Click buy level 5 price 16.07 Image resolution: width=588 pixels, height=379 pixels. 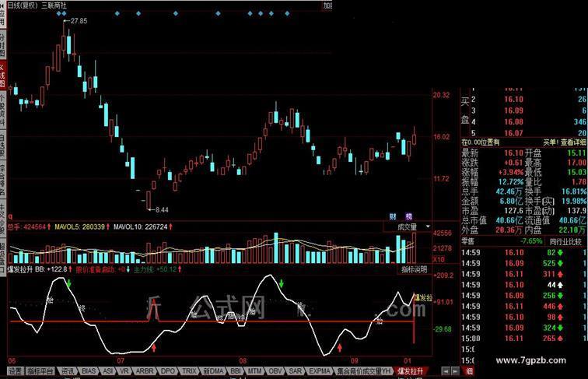513,133
